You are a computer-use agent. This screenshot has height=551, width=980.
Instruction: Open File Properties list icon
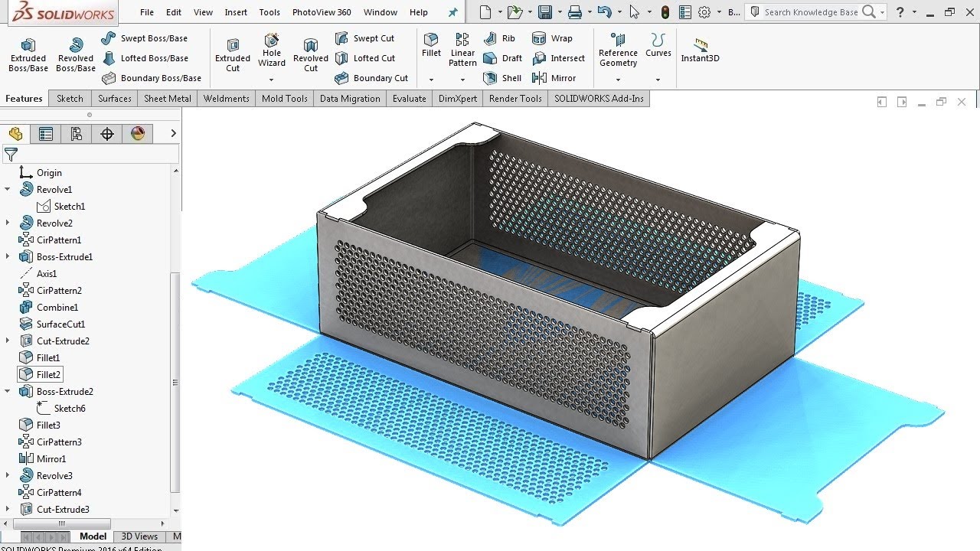point(685,12)
